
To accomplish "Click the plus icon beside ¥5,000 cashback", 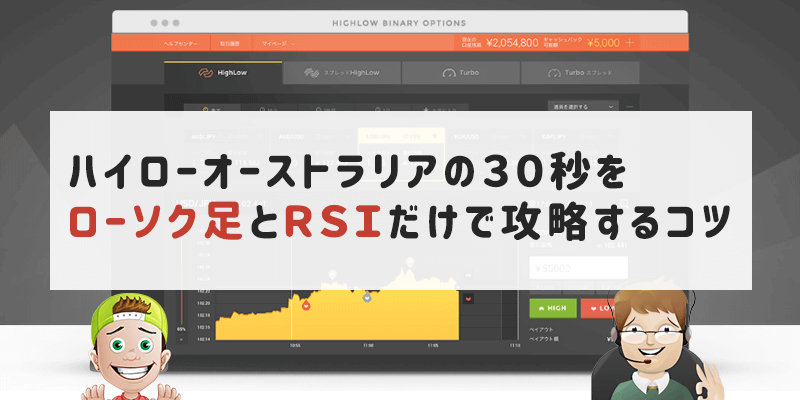I will coord(630,43).
